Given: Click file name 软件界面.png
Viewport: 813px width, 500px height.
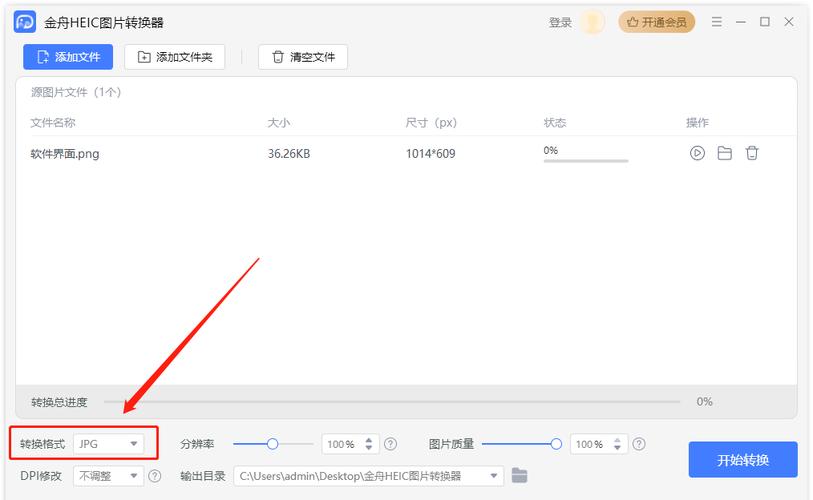Looking at the screenshot, I should (65, 154).
